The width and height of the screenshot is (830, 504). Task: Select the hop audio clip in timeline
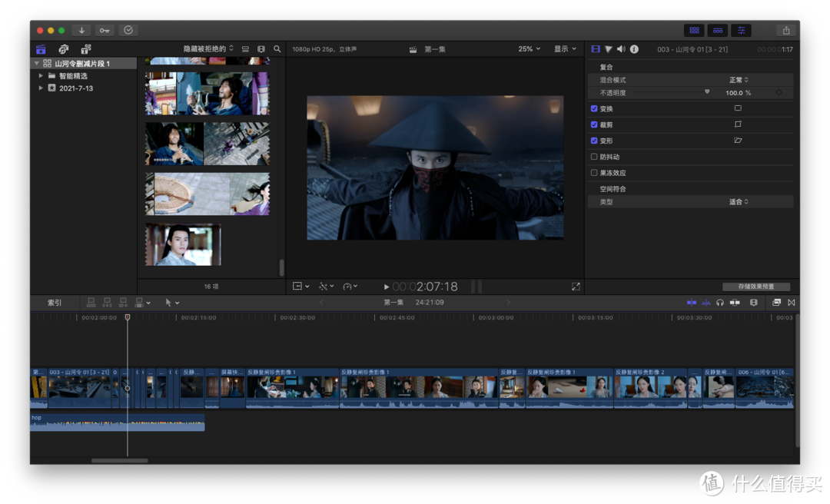(x=118, y=423)
